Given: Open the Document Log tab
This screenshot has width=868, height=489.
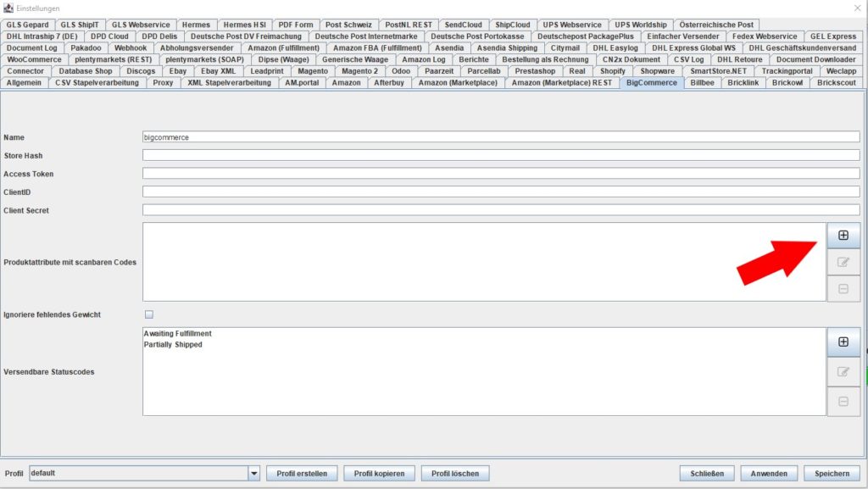Looking at the screenshot, I should tap(31, 48).
